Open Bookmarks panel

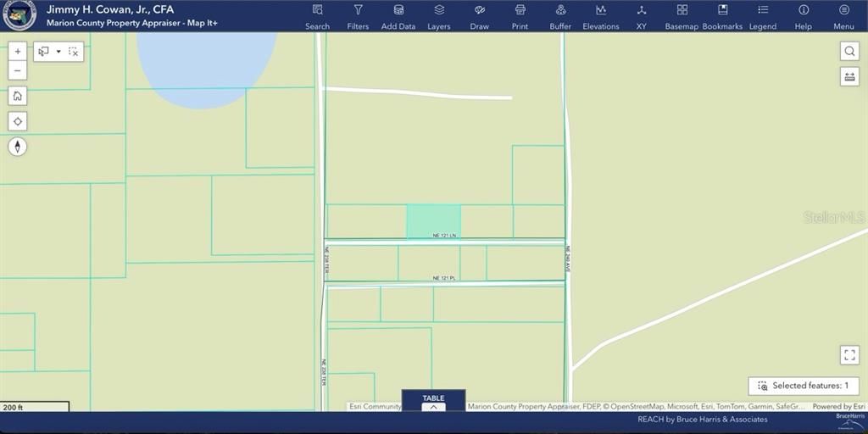pos(722,16)
